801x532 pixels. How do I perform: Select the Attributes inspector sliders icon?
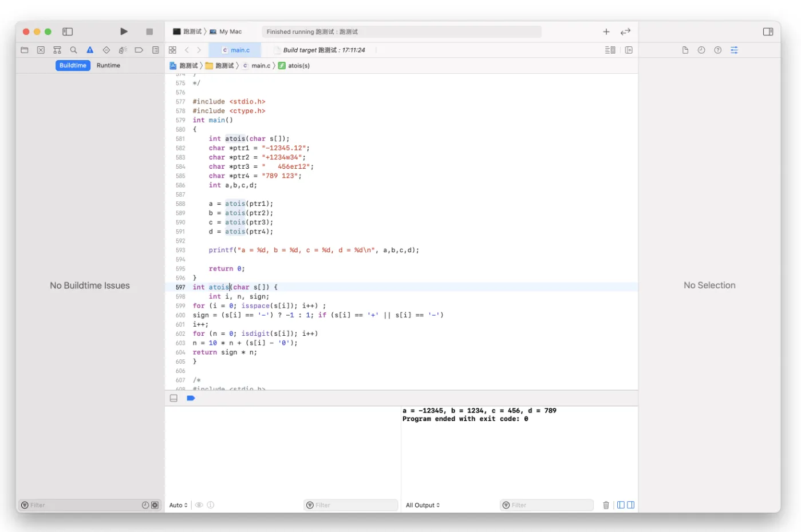click(x=734, y=50)
